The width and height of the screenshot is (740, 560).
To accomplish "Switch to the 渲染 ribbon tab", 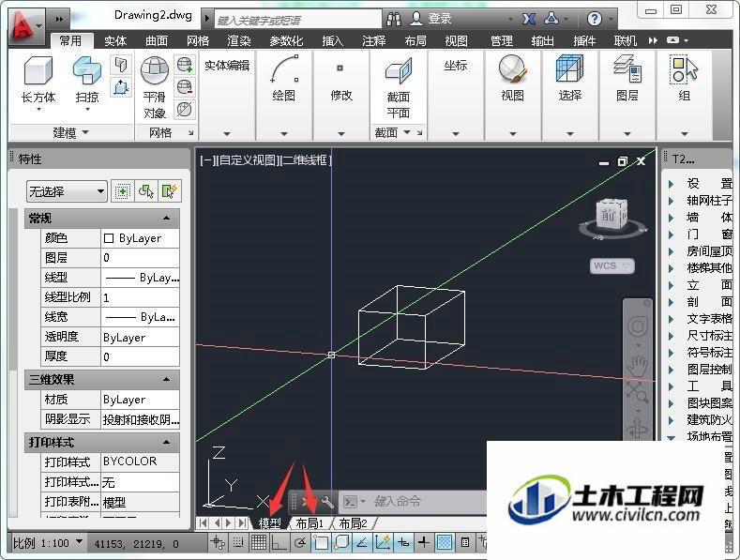I will [x=239, y=41].
